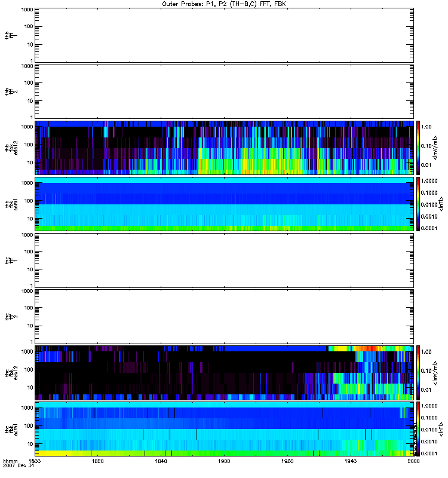This screenshot has width=448, height=478.
Task: Click '0.0001' on the thb scm1 color scale
Action: [x=429, y=228]
